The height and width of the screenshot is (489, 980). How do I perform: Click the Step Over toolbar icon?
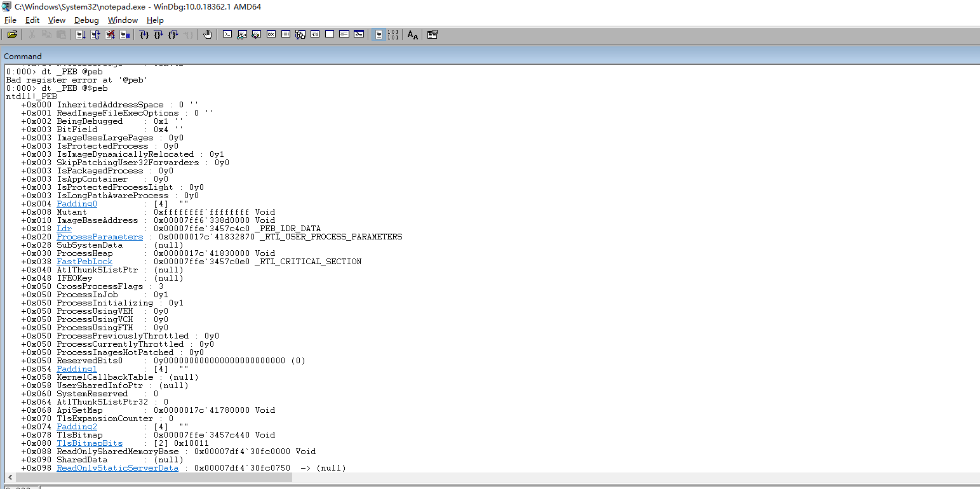click(159, 34)
